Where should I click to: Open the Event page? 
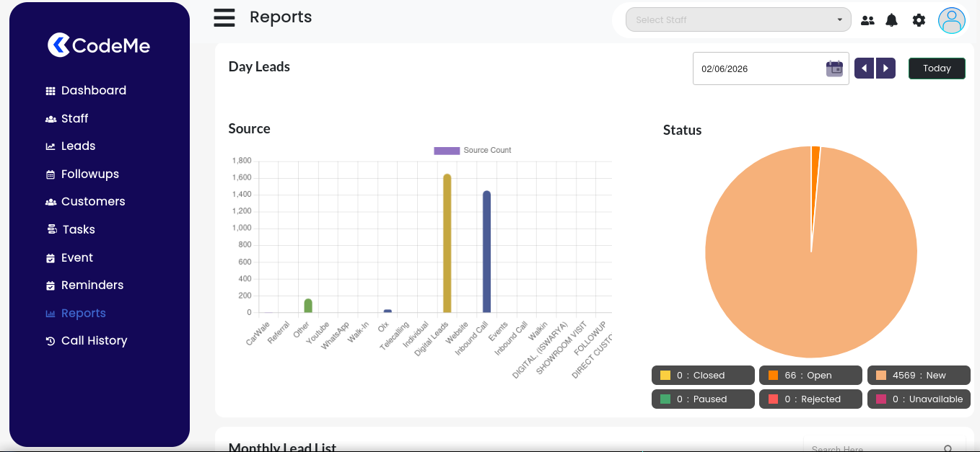(x=77, y=257)
